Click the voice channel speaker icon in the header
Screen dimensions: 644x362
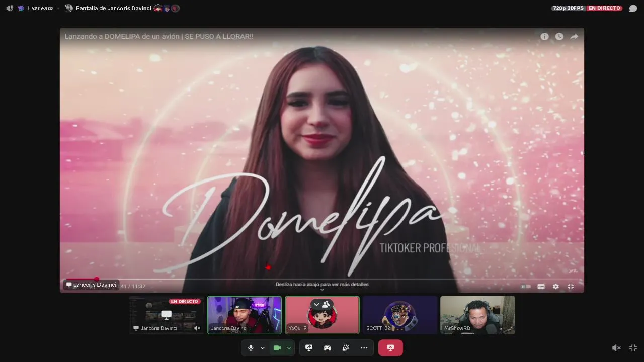tap(10, 8)
